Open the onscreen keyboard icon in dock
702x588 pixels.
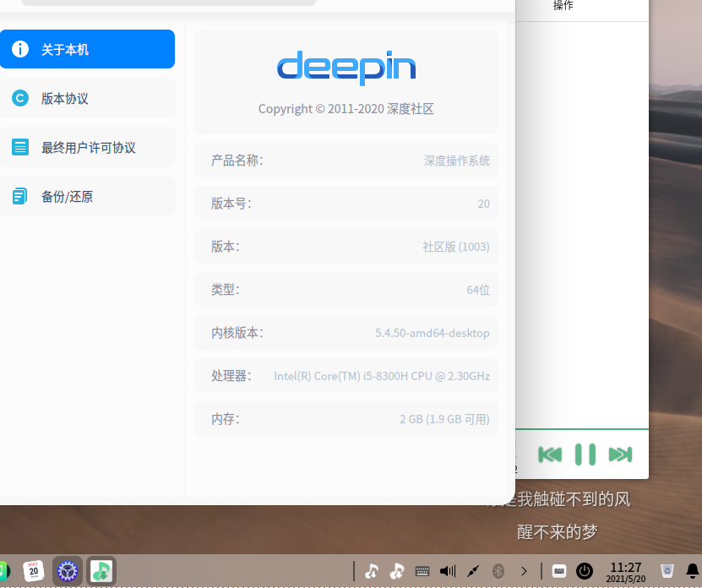click(559, 571)
